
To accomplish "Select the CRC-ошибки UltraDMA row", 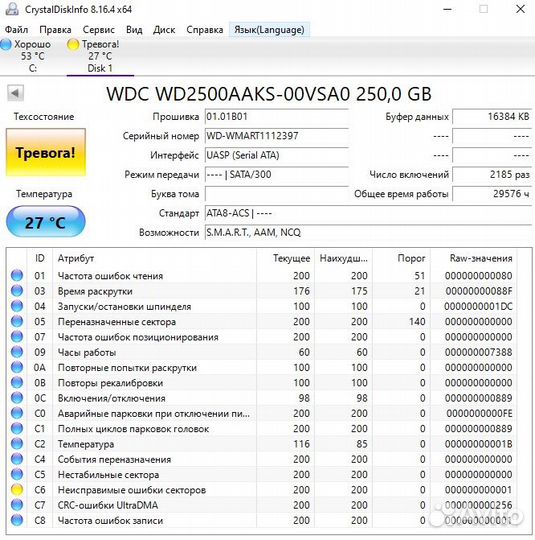I will coord(262,505).
